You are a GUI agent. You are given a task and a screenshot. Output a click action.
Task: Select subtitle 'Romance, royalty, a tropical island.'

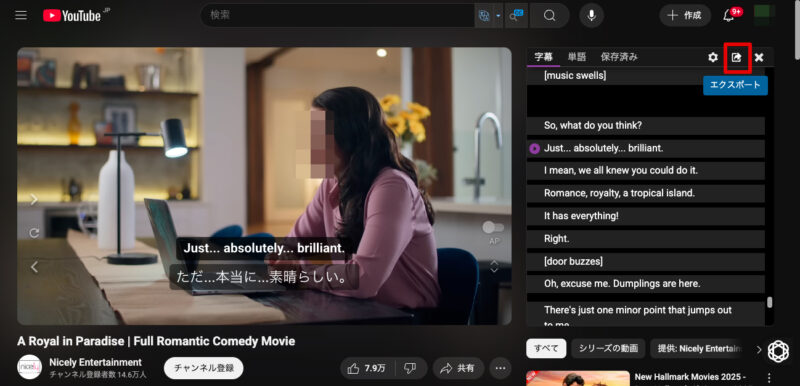point(645,193)
